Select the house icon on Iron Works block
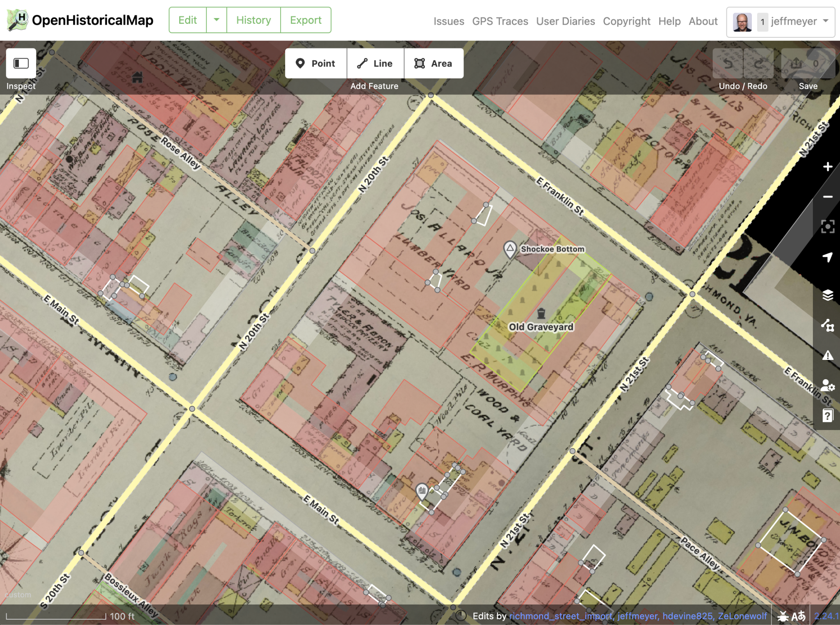 pos(137,77)
